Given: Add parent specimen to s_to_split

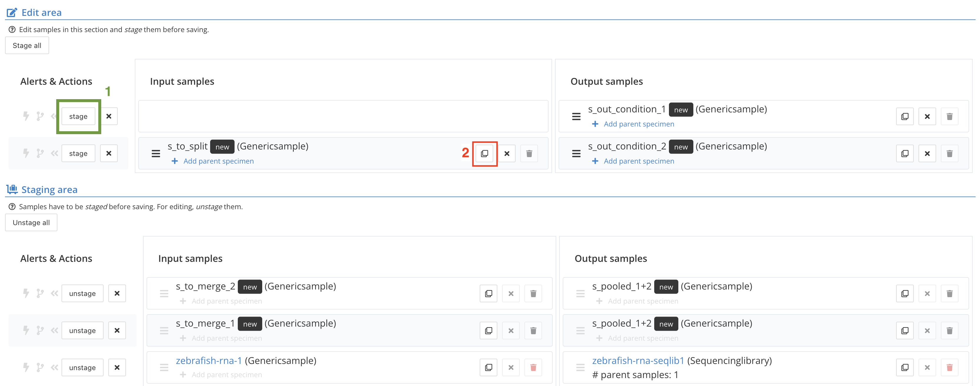Looking at the screenshot, I should click(213, 161).
